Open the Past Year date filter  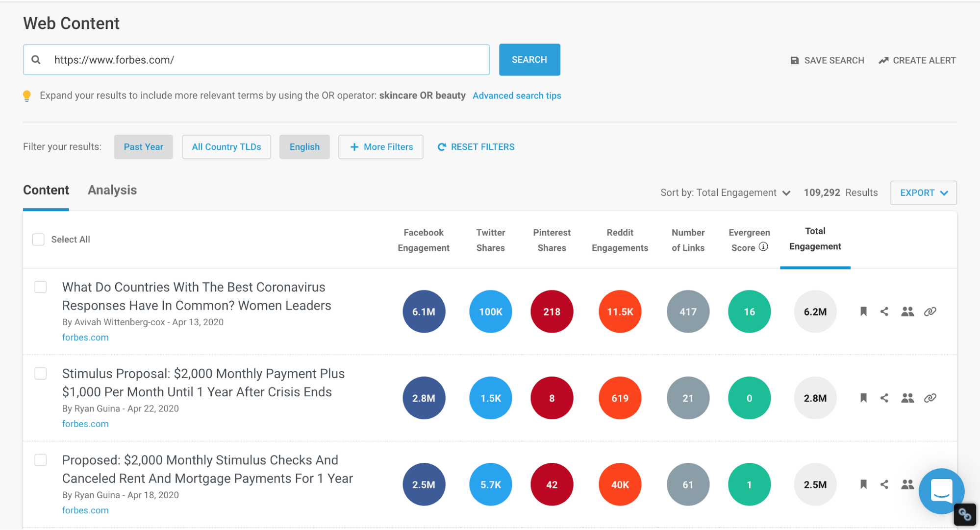144,147
